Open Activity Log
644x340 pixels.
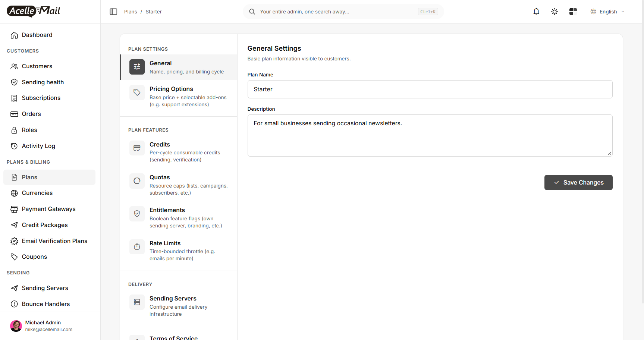click(x=49, y=146)
